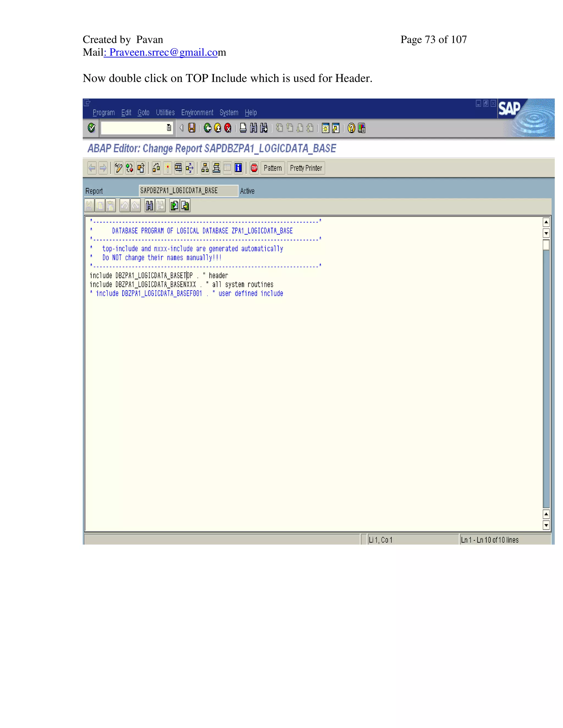The width and height of the screenshot is (563, 728).
Task: Click the red Stop breakpoint icon
Action: click(254, 168)
